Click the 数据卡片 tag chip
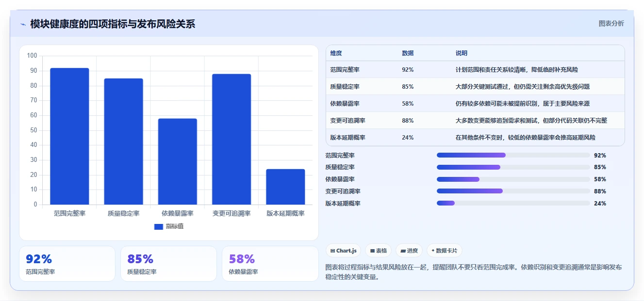The width and height of the screenshot is (644, 301). (445, 251)
